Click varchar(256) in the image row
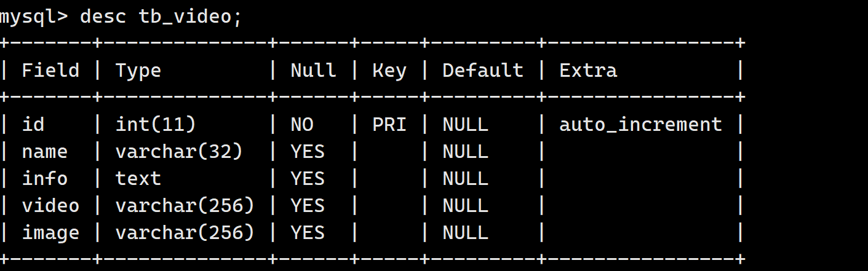The image size is (868, 271). coord(185,232)
